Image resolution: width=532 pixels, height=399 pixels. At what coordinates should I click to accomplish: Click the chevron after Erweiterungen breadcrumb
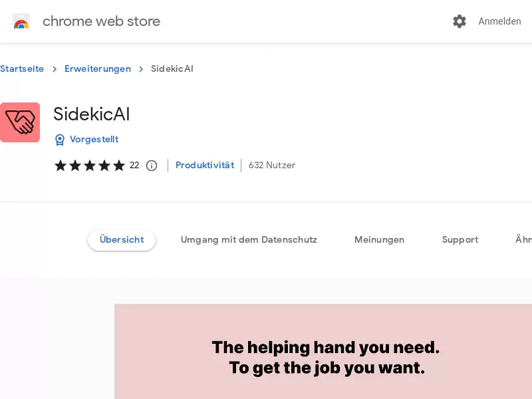pos(141,69)
